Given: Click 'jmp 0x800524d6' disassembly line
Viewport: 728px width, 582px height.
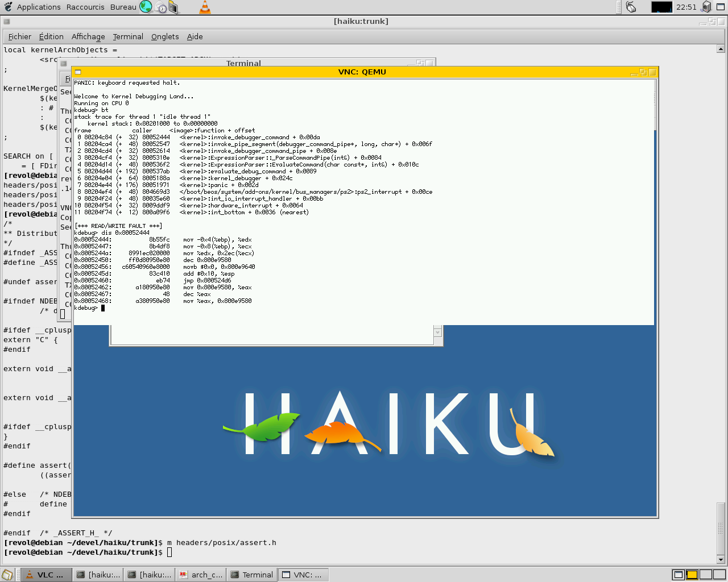Looking at the screenshot, I should [152, 281].
